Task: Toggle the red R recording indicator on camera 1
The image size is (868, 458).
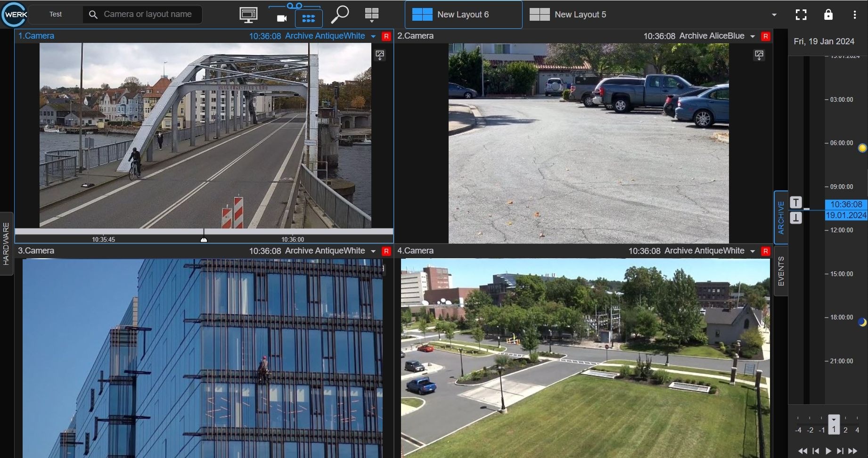Action: [386, 36]
